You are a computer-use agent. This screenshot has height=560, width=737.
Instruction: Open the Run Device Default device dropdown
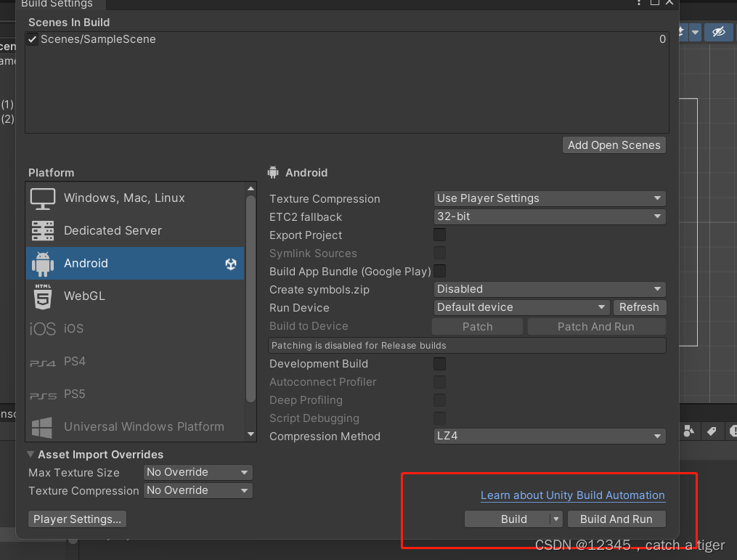[x=521, y=307]
